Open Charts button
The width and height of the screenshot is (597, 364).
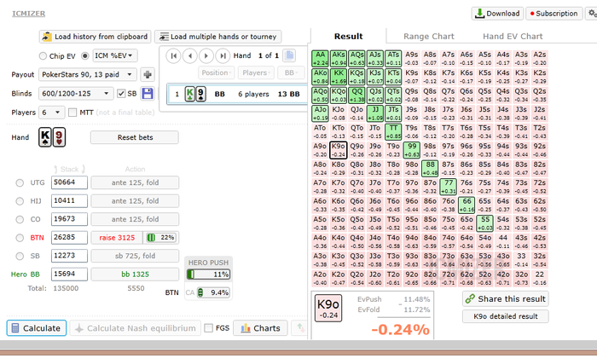pos(261,328)
